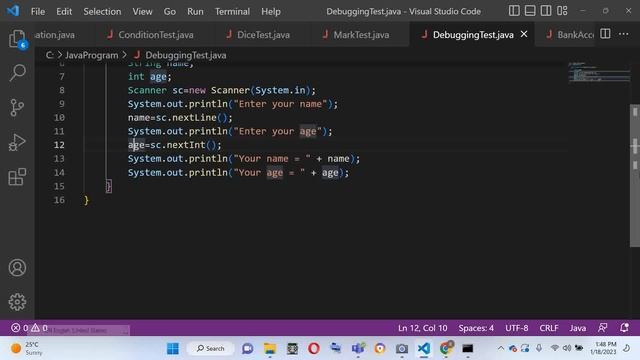Open the Extensions view
Viewport: 640px width, 360px height.
[17, 177]
